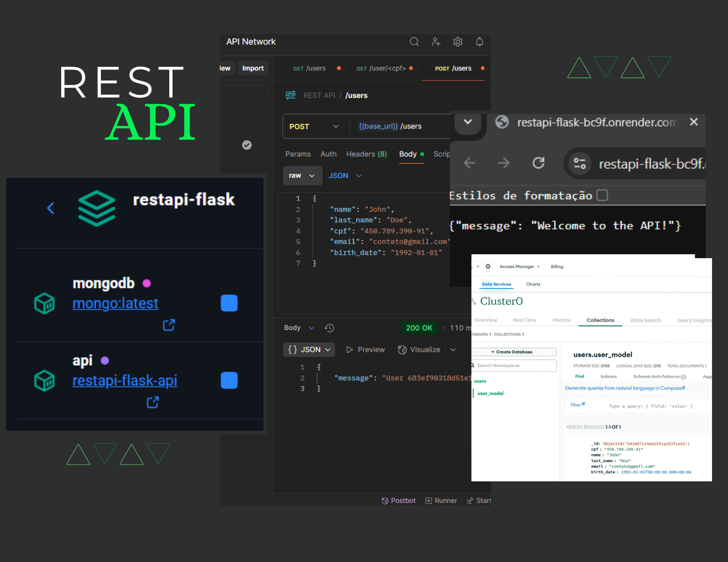Click the request URL field with {{base_url}}/users

(400, 126)
